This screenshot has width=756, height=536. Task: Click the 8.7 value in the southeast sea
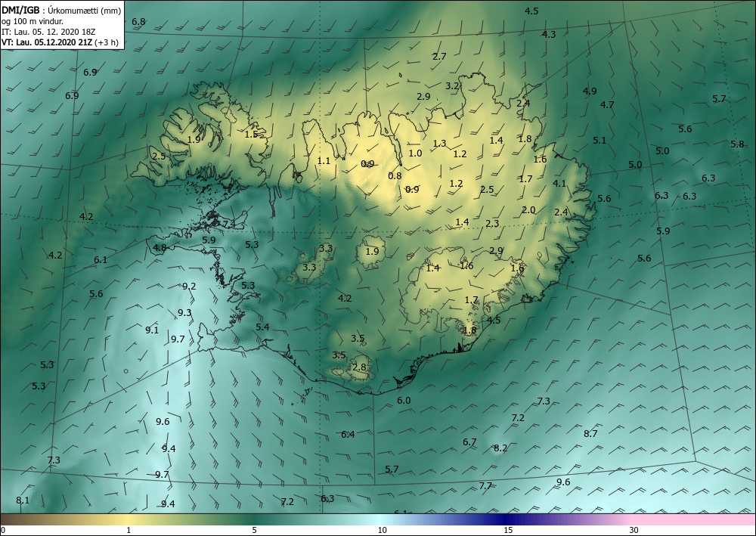[590, 433]
